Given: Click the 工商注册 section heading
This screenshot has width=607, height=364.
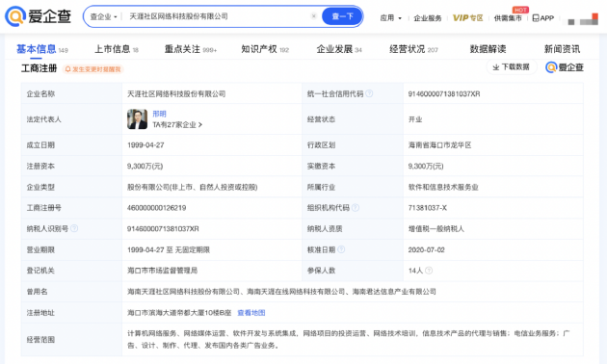Looking at the screenshot, I should (40, 68).
